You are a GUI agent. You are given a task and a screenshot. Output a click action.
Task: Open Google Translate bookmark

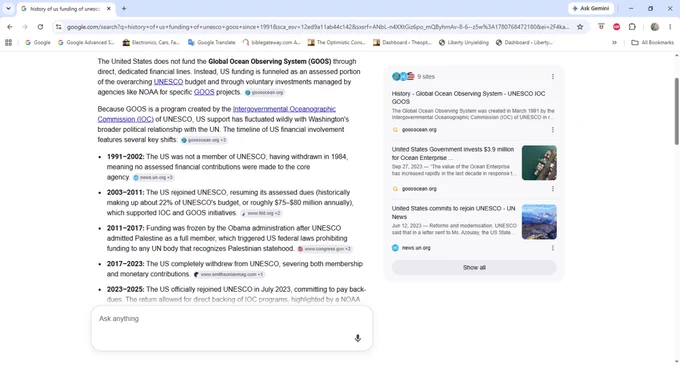pyautogui.click(x=212, y=42)
